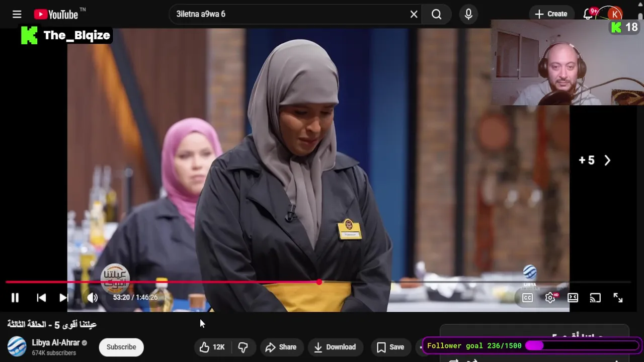Click the 53:20 / 1:46:26 time display
644x362 pixels.
coord(135,297)
